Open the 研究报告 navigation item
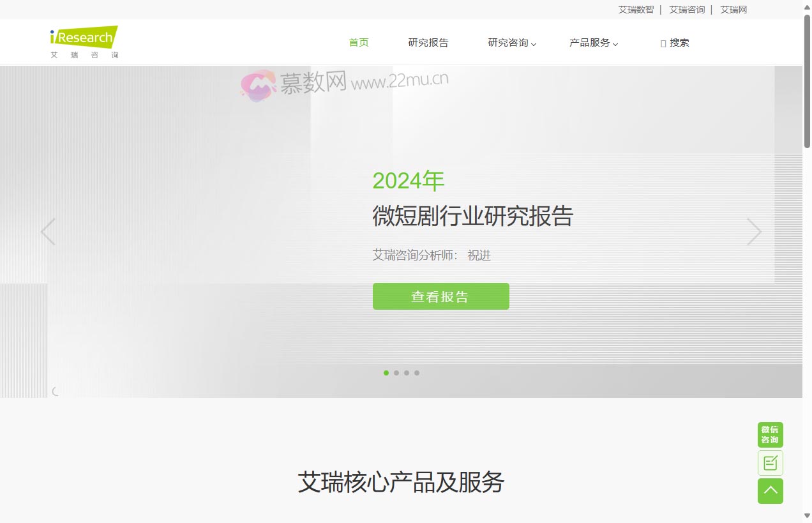Image resolution: width=812 pixels, height=523 pixels. (x=428, y=43)
